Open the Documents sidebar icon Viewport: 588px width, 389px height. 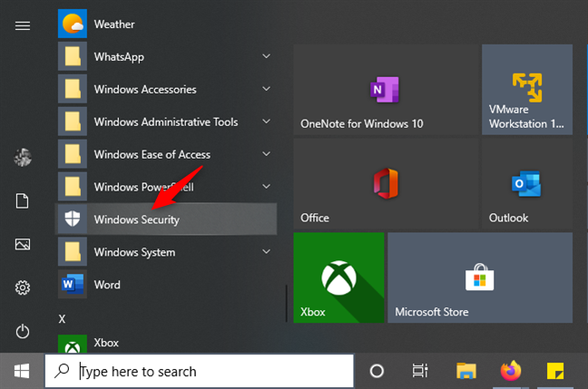(22, 201)
